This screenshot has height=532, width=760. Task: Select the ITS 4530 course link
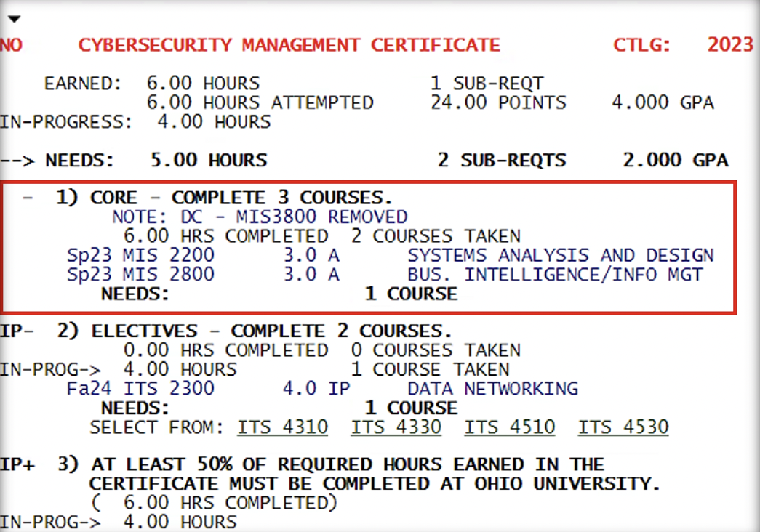pos(623,427)
